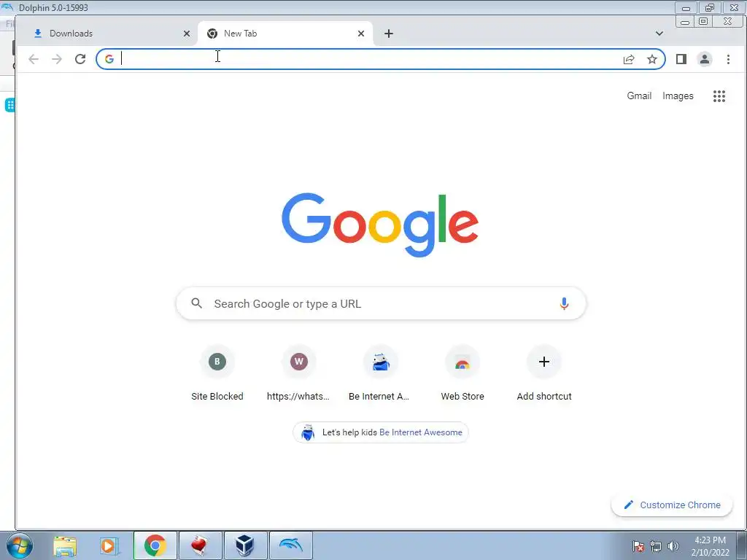The height and width of the screenshot is (560, 747).
Task: Click the Google icon in the address bar
Action: coord(109,59)
